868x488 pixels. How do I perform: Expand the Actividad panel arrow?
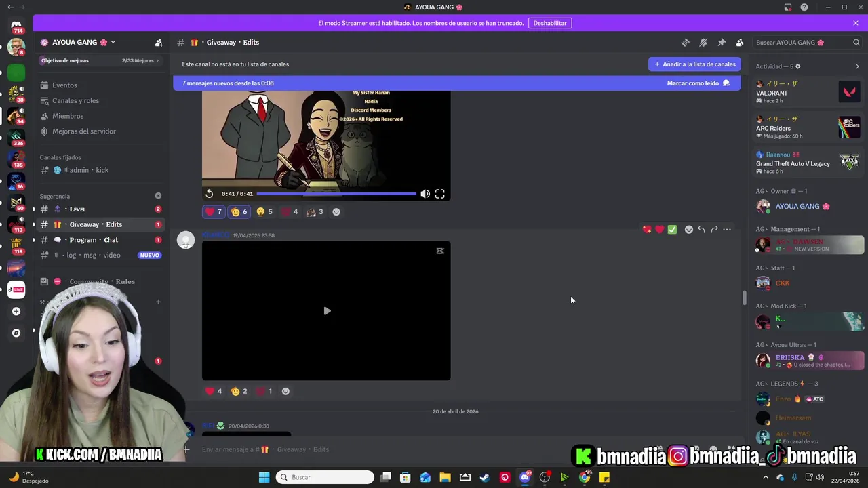(x=857, y=66)
